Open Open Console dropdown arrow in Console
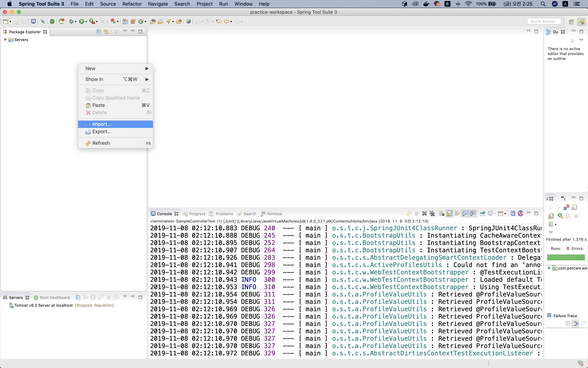The height and width of the screenshot is (368, 588). point(505,214)
